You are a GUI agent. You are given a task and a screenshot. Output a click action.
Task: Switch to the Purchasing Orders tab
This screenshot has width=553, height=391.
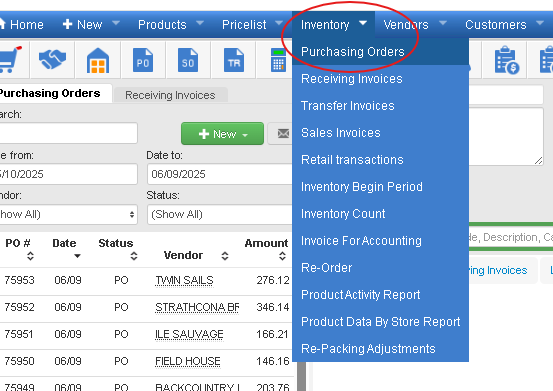click(x=55, y=93)
